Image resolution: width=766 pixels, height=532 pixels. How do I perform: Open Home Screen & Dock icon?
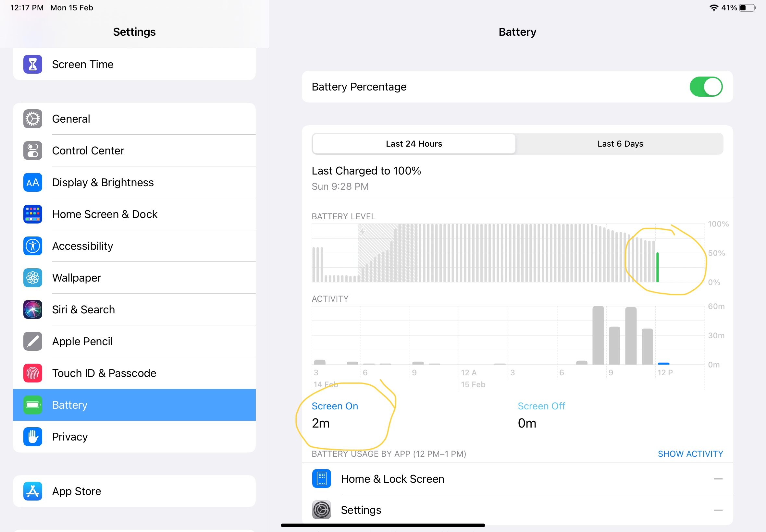pyautogui.click(x=33, y=214)
